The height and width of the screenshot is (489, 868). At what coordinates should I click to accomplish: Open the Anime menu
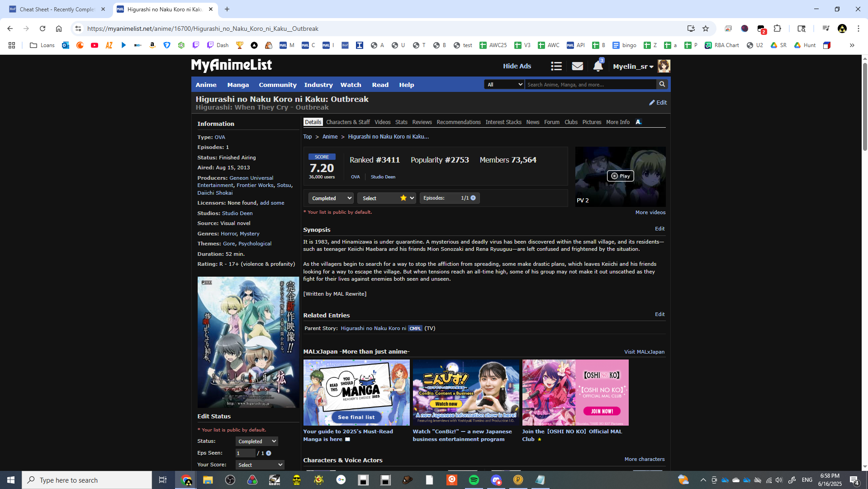coord(206,85)
